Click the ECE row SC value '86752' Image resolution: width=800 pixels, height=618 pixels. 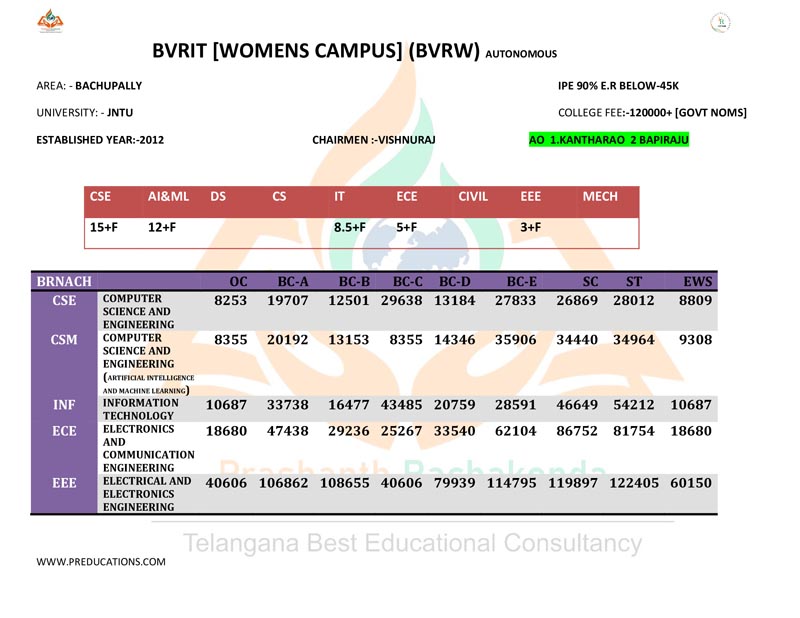[577, 431]
